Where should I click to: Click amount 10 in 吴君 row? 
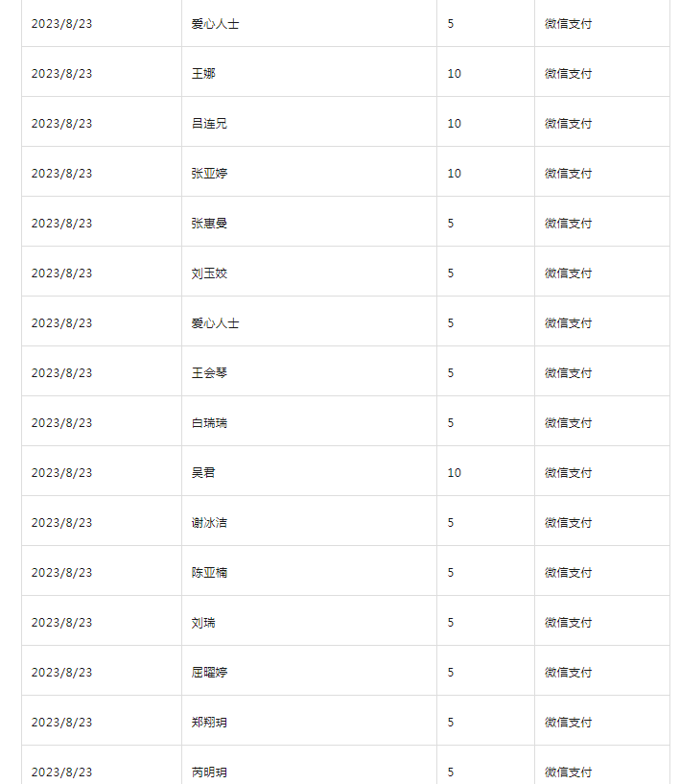click(x=455, y=473)
